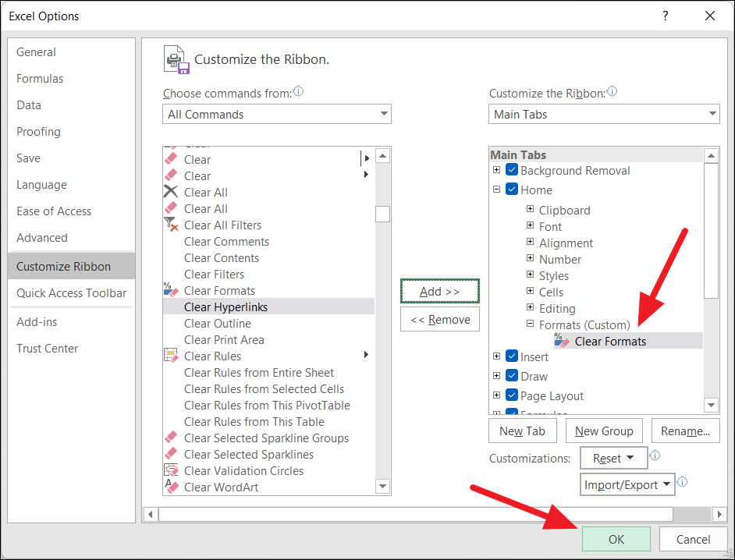Viewport: 735px width, 560px height.
Task: Click the commands list scroll down arrow
Action: click(x=382, y=487)
